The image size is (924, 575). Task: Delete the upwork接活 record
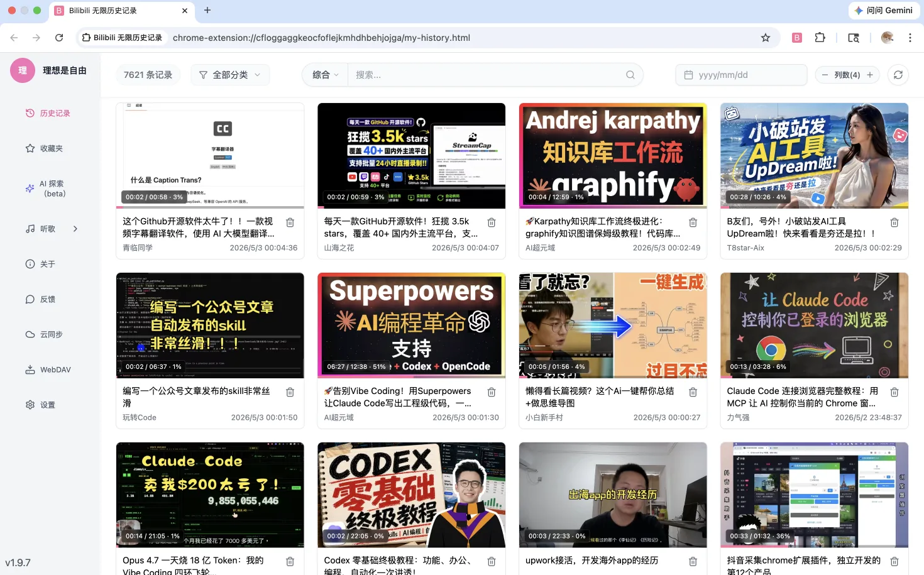pos(693,562)
